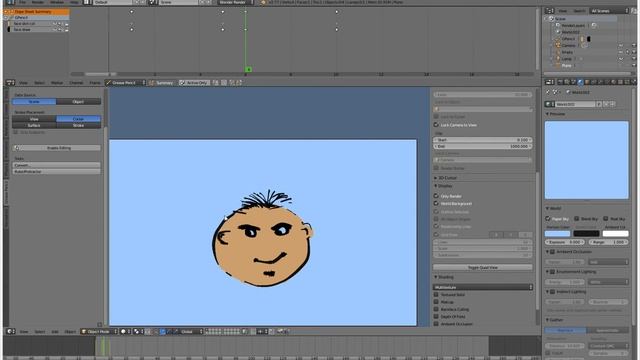Click the screen layout icon beside Default
Screen dimensions: 640x360
87,2
